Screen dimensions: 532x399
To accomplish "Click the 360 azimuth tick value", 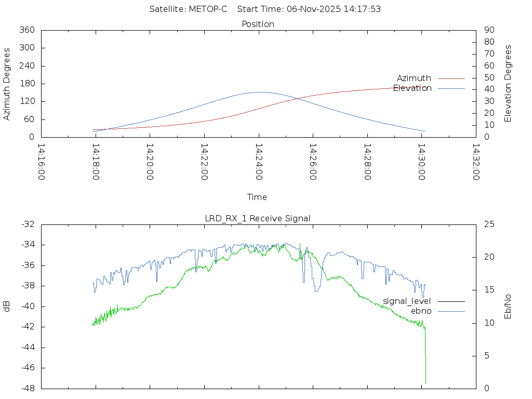I will tap(26, 30).
